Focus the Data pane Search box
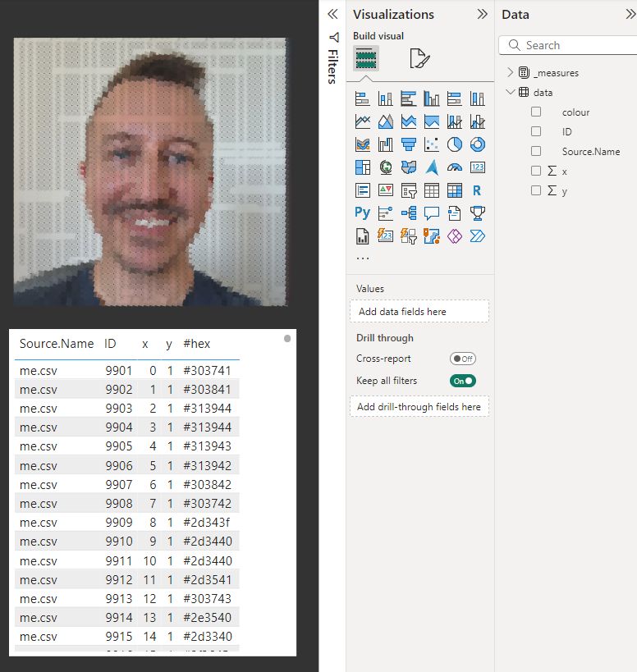Screen dimensions: 637x672 coord(567,45)
